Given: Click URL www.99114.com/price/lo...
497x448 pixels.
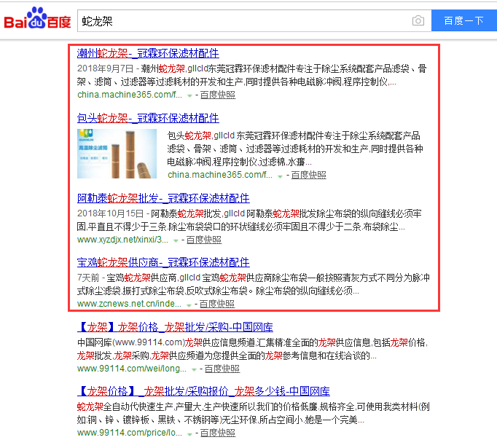Looking at the screenshot, I should click(x=130, y=433).
